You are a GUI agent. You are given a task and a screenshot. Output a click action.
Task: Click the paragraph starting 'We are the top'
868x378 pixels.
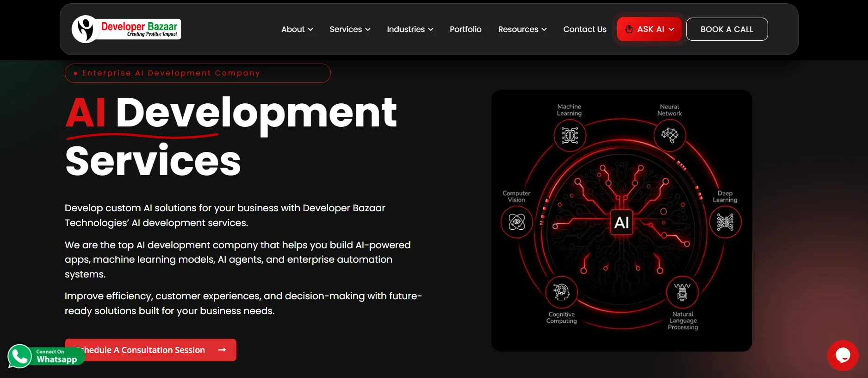tap(238, 259)
